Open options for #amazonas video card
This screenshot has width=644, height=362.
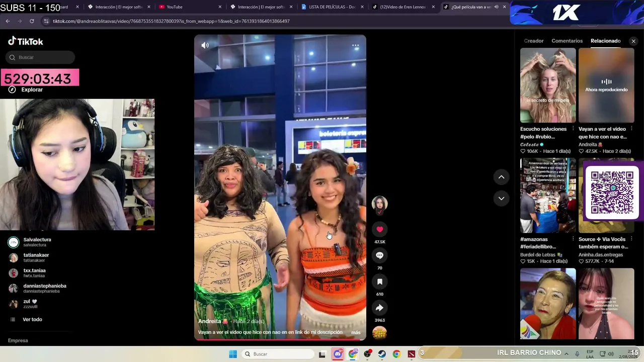[x=573, y=239]
